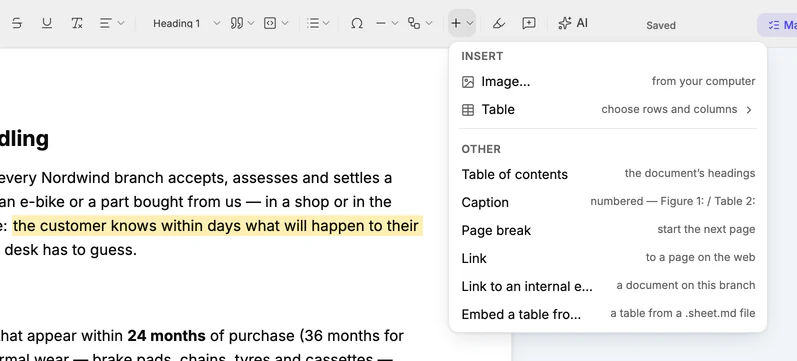Toggle strikethrough formatting

(x=17, y=23)
